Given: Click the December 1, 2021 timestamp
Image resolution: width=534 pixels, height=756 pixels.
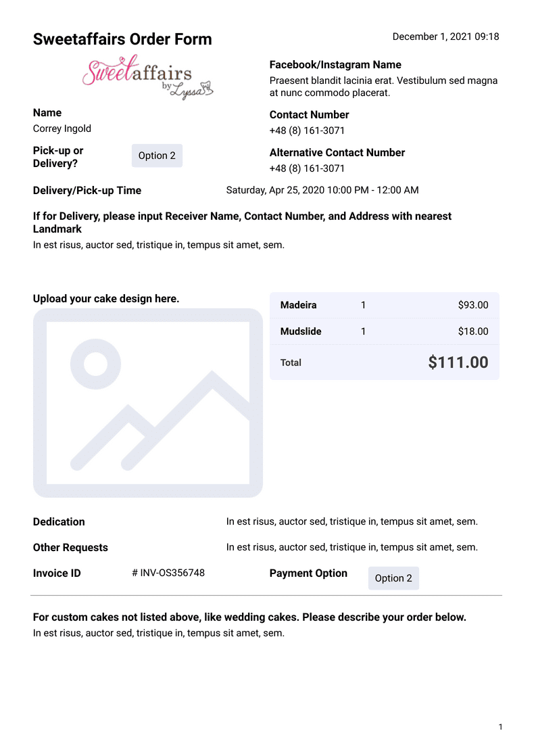Looking at the screenshot, I should pos(445,37).
